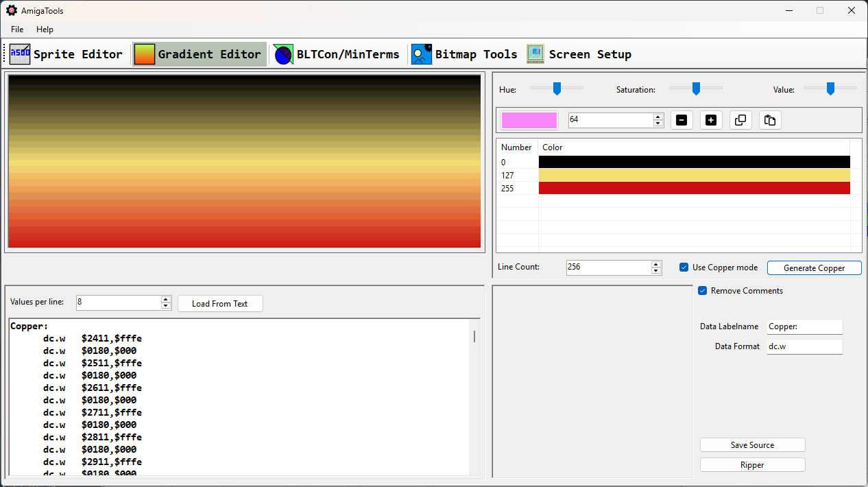Adjust the Saturation slider

click(696, 88)
